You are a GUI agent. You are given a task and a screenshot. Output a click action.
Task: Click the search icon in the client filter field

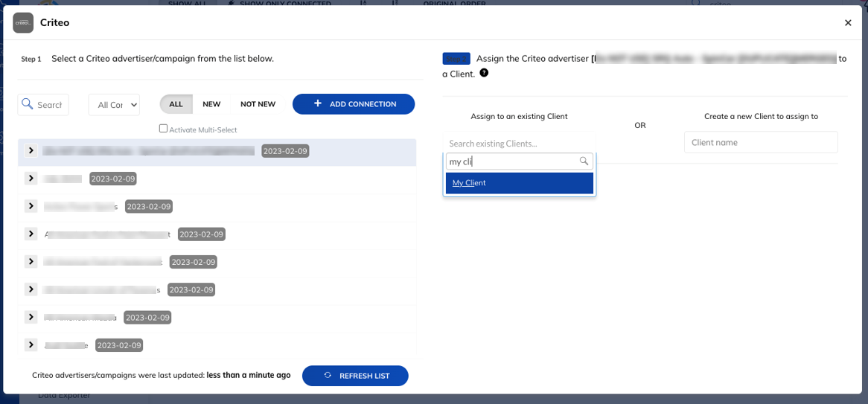[584, 161]
